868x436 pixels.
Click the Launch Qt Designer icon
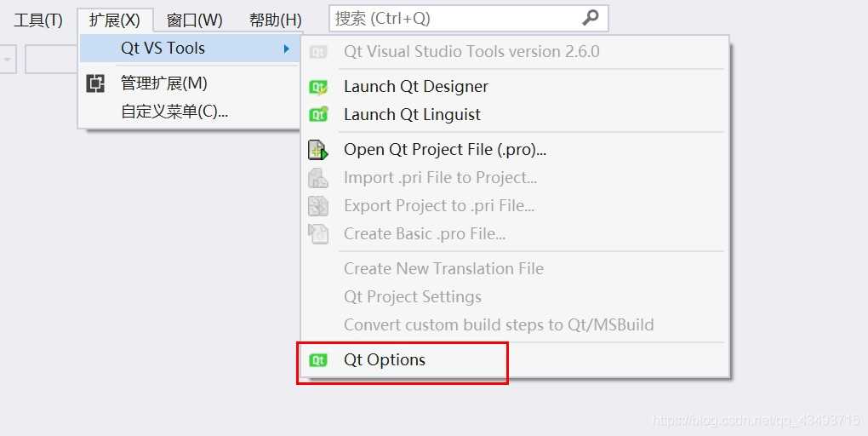click(x=318, y=87)
